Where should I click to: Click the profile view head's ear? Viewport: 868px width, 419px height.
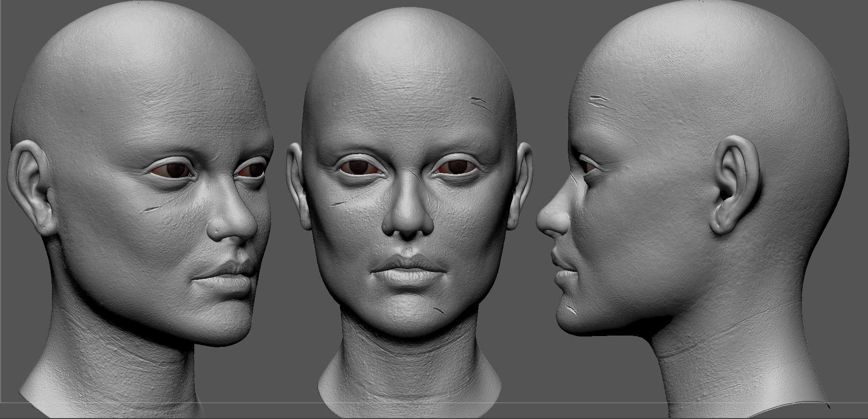click(x=734, y=184)
